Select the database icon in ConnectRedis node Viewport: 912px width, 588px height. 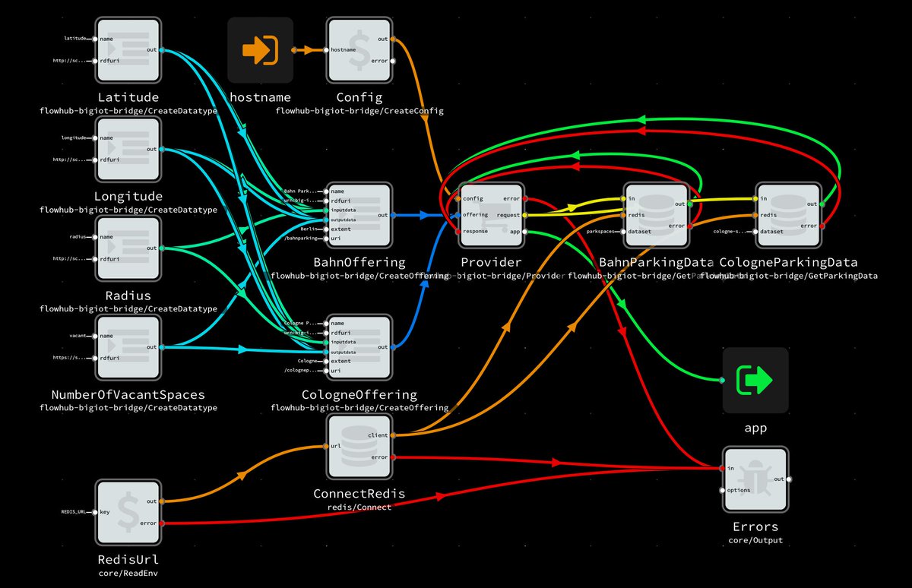tap(359, 445)
